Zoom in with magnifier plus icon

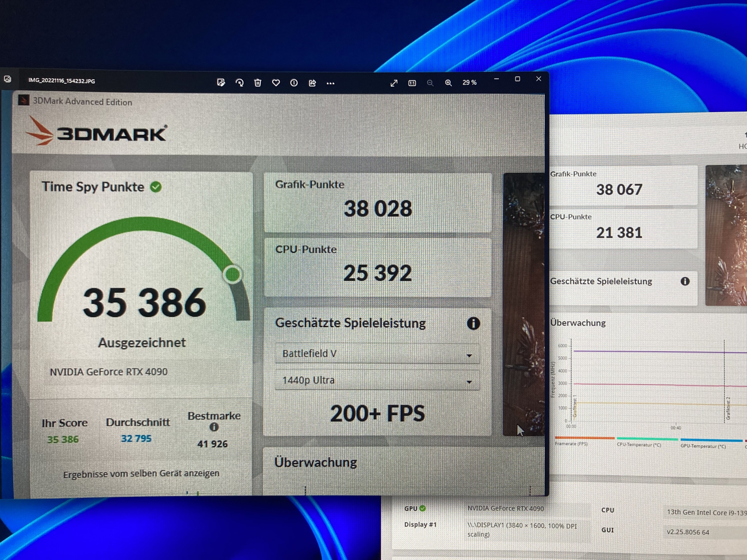[x=448, y=83]
